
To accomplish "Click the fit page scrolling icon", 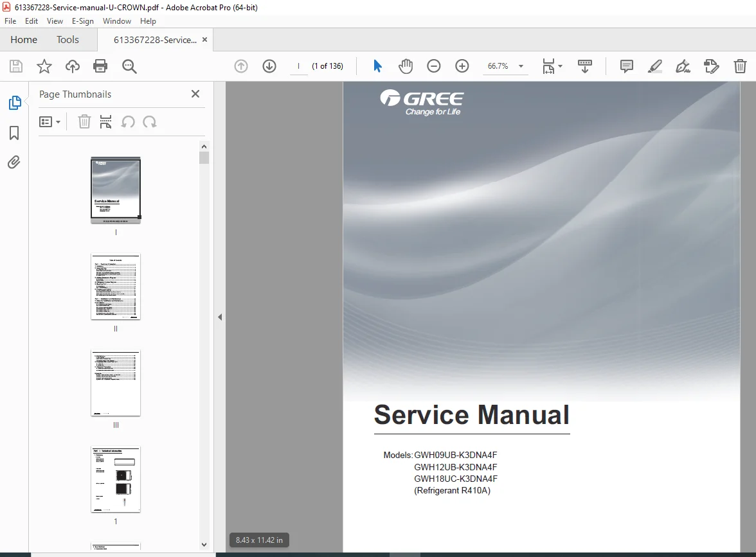I will pos(549,66).
